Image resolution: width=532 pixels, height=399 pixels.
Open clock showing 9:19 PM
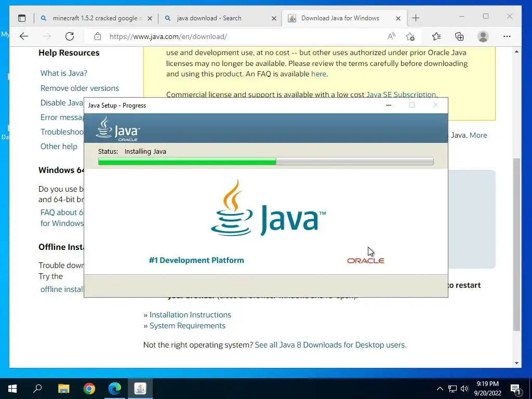click(487, 389)
